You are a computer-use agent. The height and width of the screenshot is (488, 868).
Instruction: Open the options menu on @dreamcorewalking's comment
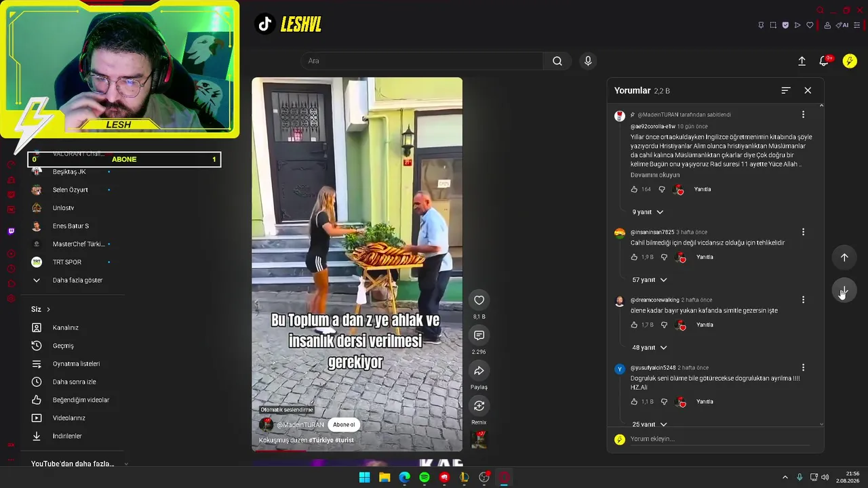[x=803, y=300]
